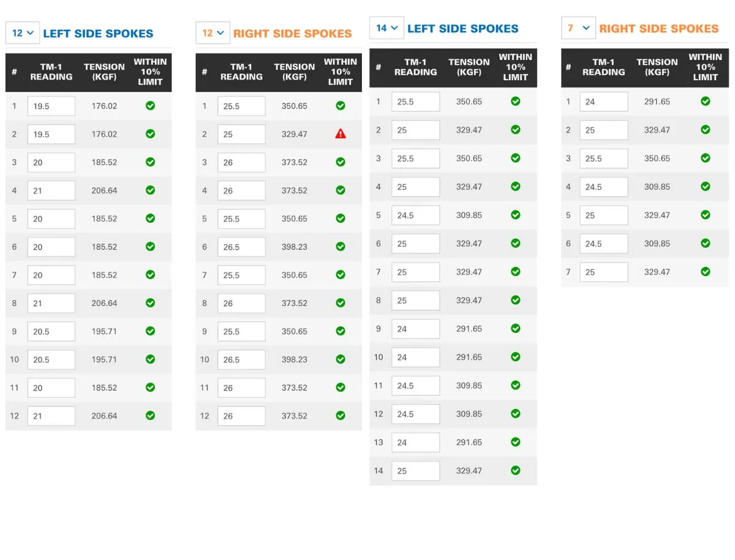Click TM-1 reading field for spoke 12 in 14-spoke left table
This screenshot has width=735, height=560.
pos(416,414)
